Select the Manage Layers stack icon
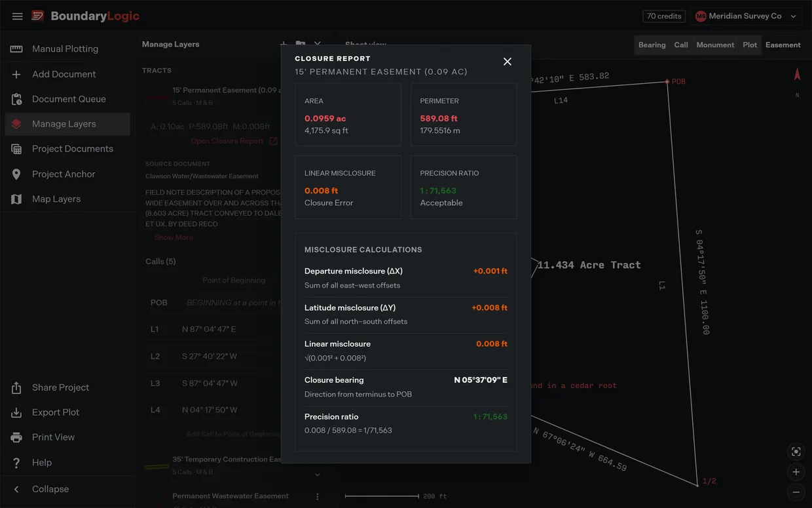The width and height of the screenshot is (812, 508). (16, 124)
